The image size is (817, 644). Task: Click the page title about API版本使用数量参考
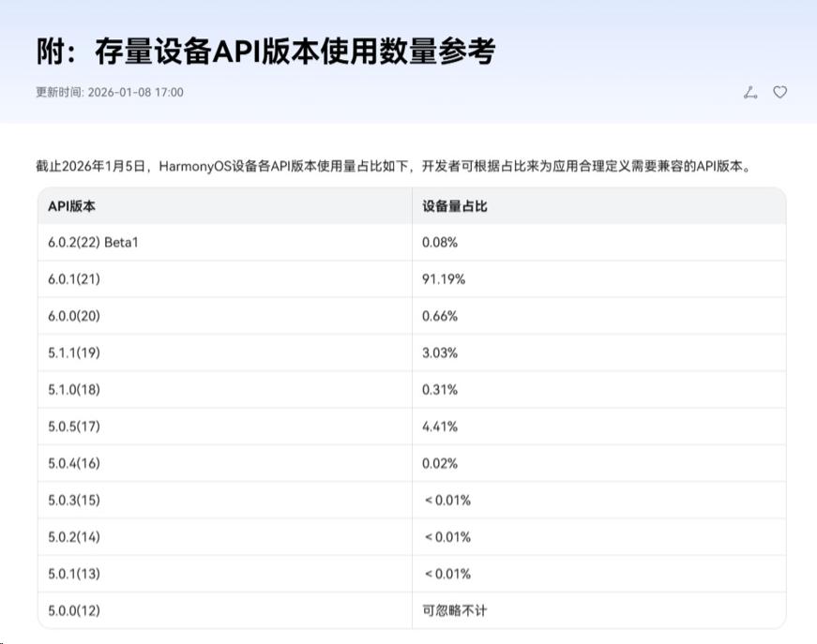click(x=265, y=52)
